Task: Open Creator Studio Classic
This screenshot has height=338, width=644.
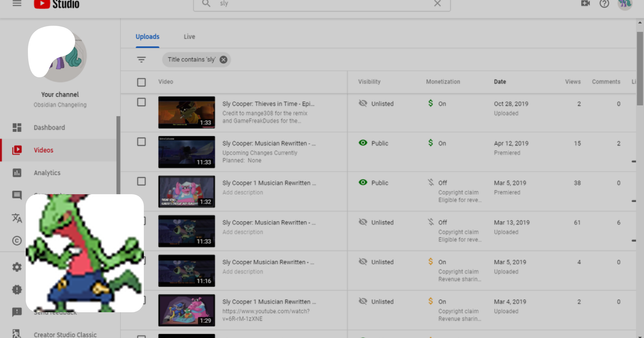Action: [x=65, y=334]
